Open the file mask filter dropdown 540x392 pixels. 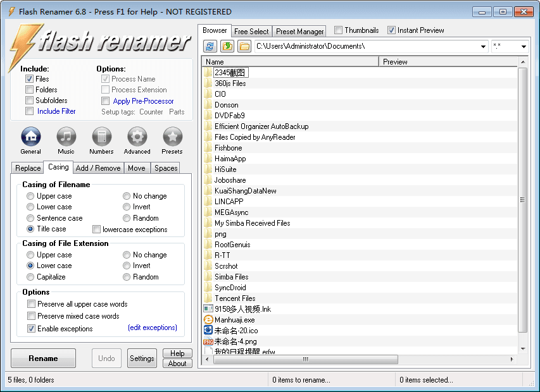point(524,46)
